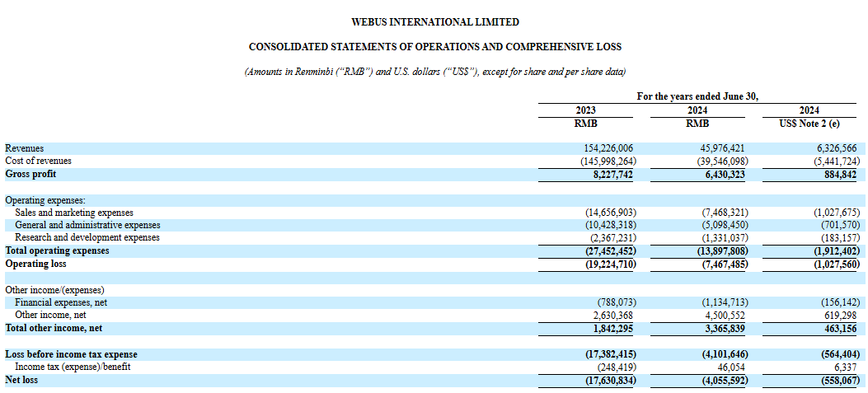Click the Gross profit row label
868x393 pixels.
[x=30, y=174]
